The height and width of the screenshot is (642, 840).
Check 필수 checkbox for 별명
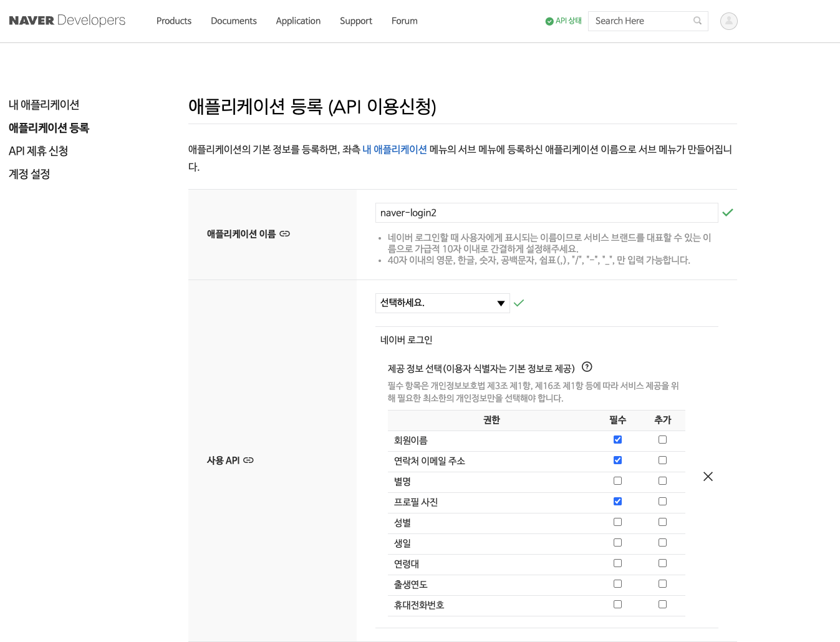(x=617, y=481)
